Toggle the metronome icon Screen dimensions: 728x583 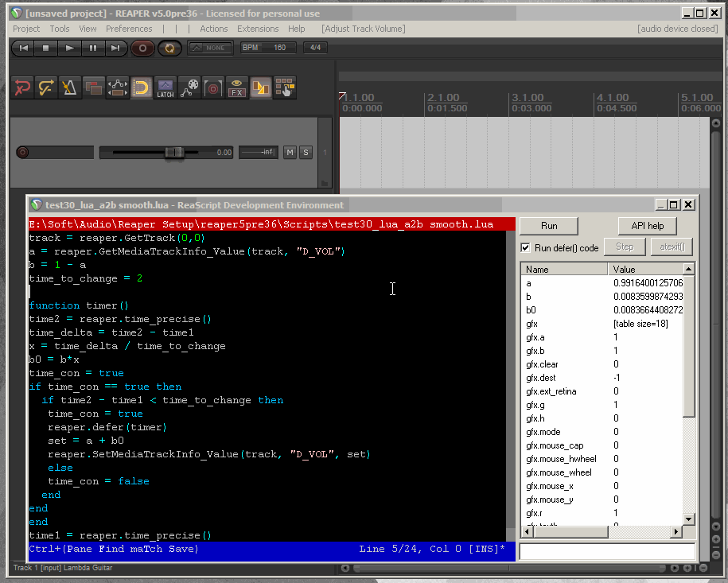click(70, 87)
